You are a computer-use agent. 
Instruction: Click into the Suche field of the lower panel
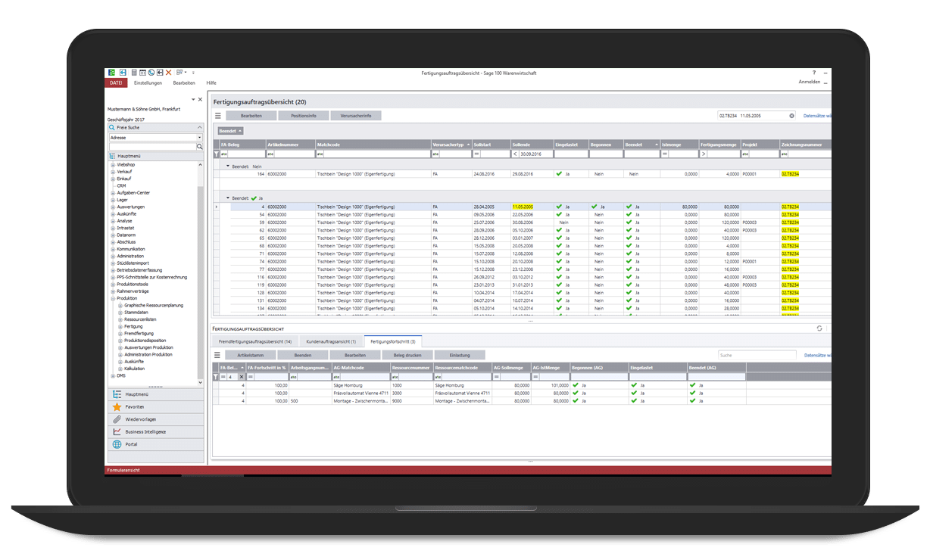click(x=757, y=354)
